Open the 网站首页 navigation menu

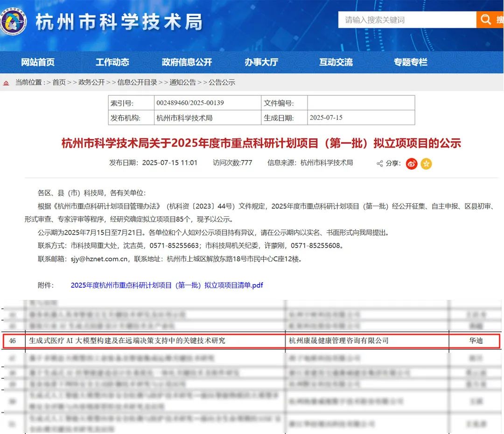tap(38, 62)
